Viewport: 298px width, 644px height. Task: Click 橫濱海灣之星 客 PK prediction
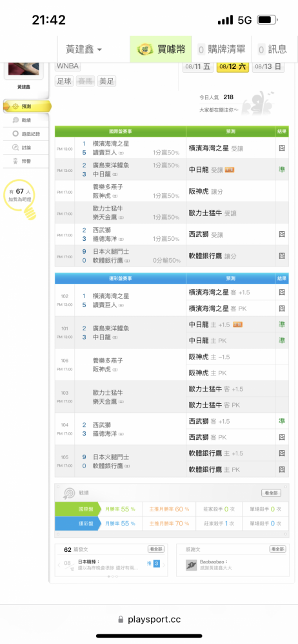pos(217,308)
